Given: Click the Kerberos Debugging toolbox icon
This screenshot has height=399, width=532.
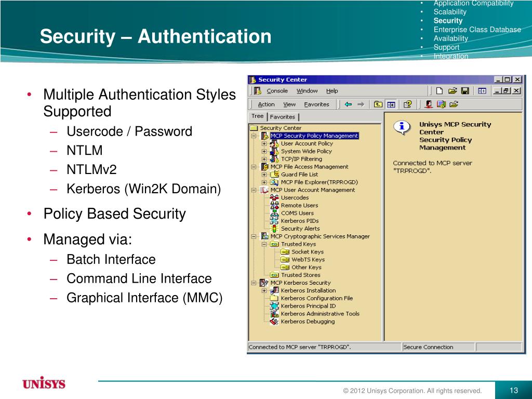Looking at the screenshot, I should click(x=274, y=322).
